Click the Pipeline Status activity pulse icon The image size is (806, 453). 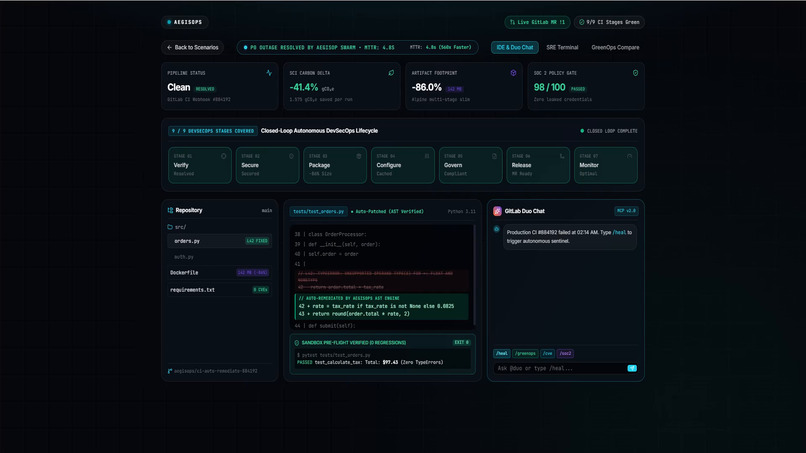pyautogui.click(x=269, y=73)
